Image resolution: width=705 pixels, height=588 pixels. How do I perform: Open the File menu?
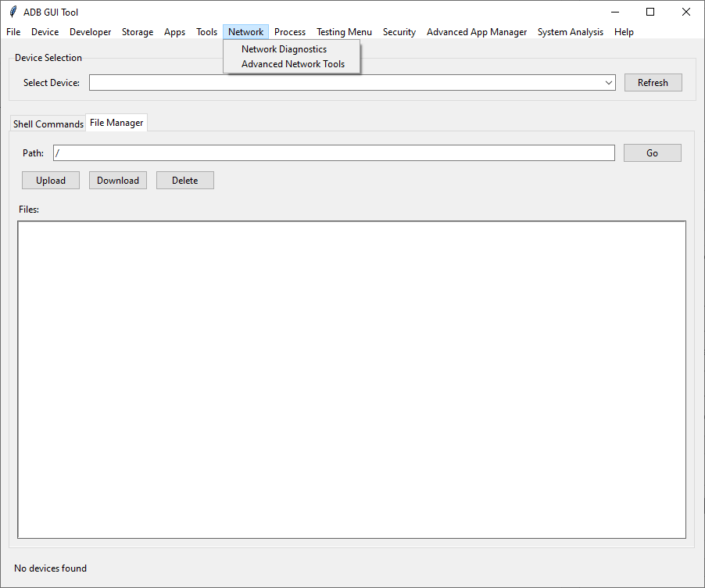pyautogui.click(x=13, y=32)
